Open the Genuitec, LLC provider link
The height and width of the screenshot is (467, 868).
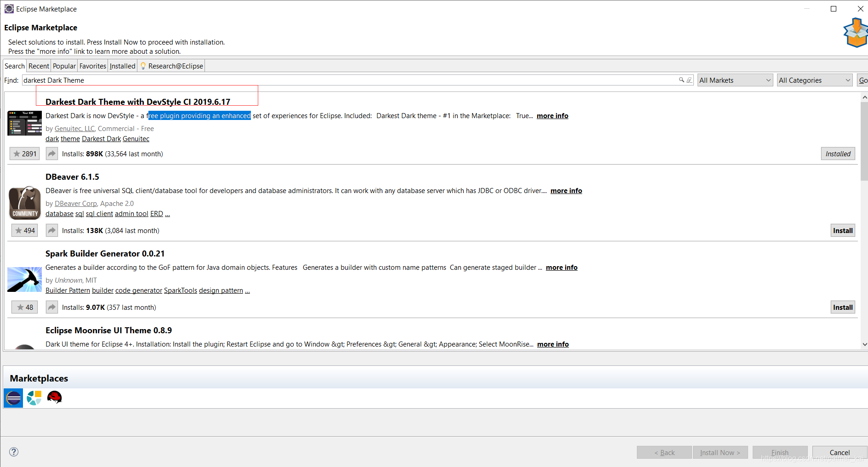pyautogui.click(x=75, y=129)
